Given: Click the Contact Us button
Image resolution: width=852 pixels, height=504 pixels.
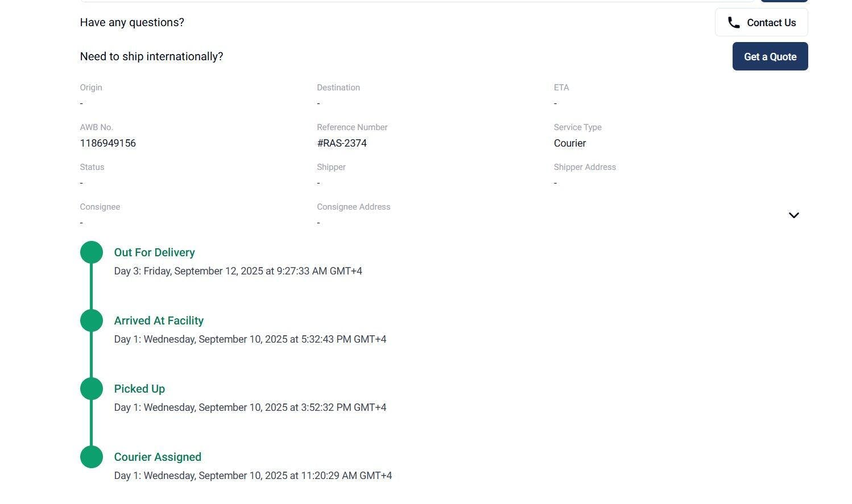Looking at the screenshot, I should (761, 22).
